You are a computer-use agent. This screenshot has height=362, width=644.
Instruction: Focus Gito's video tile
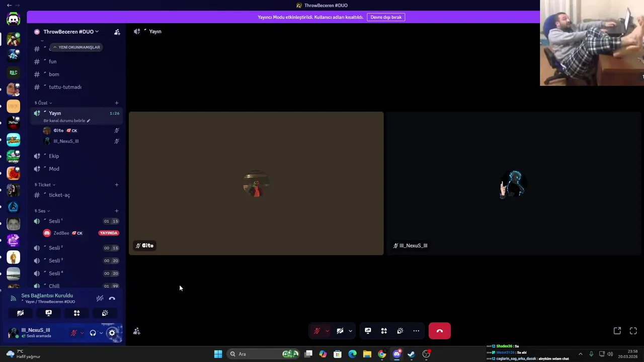[x=256, y=183]
